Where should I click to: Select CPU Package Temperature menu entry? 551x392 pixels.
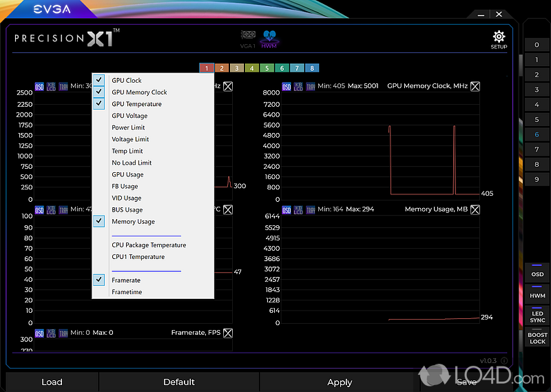(x=149, y=245)
